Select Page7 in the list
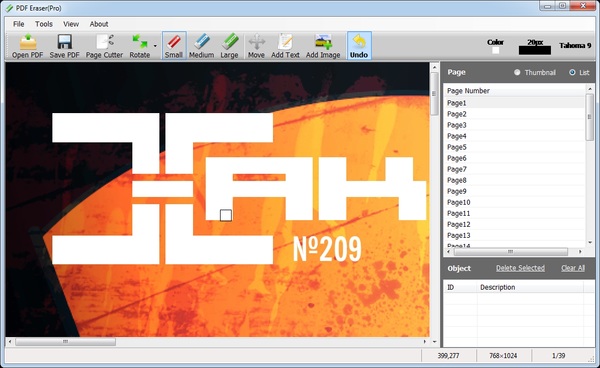The image size is (600, 368). click(514, 169)
